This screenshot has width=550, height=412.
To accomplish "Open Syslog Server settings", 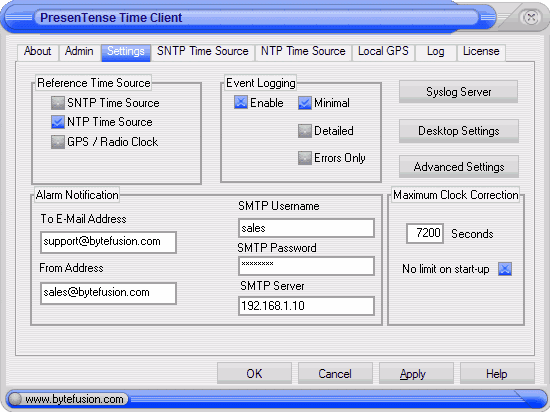I will pyautogui.click(x=458, y=92).
